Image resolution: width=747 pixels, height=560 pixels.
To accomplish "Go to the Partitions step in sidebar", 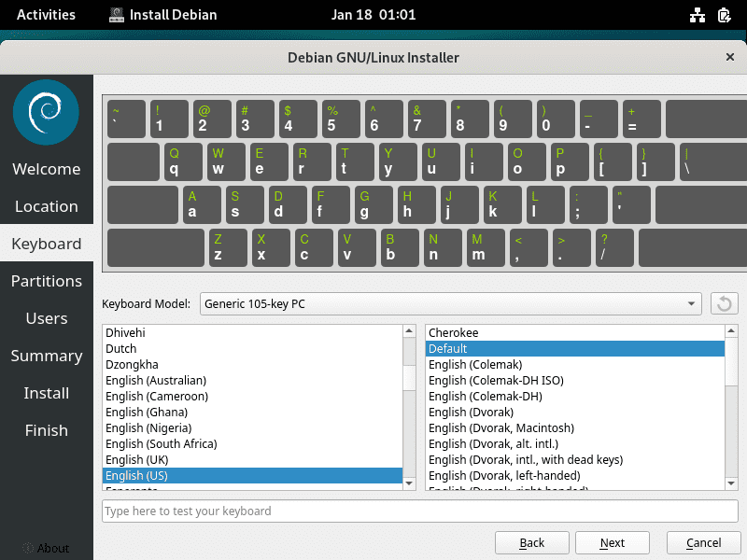I will pos(47,281).
